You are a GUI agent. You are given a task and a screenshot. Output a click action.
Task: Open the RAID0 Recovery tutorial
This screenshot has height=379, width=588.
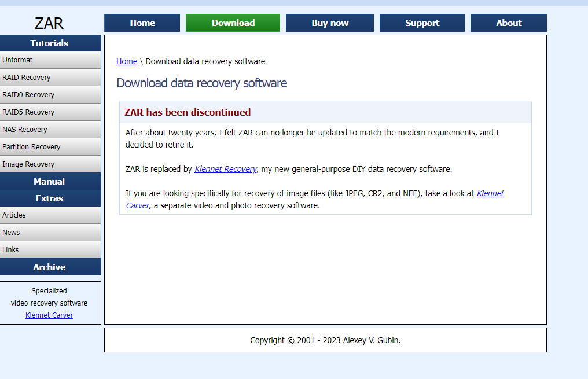point(50,94)
